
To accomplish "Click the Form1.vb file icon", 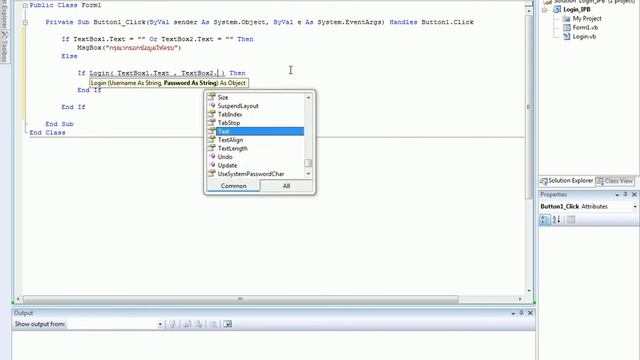I will 567,27.
